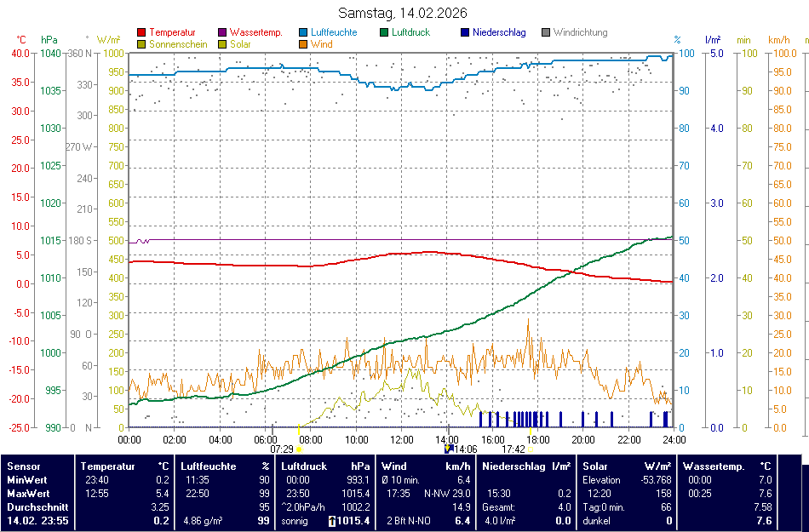Click the purple Wassertemp. legend square
The height and width of the screenshot is (532, 809).
[222, 33]
